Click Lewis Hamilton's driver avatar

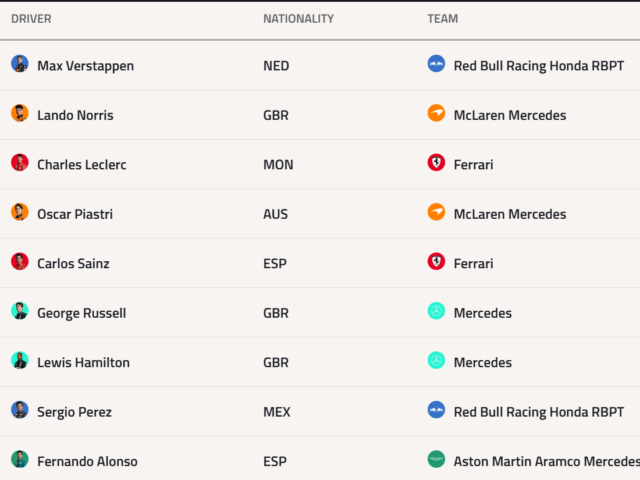tap(20, 360)
